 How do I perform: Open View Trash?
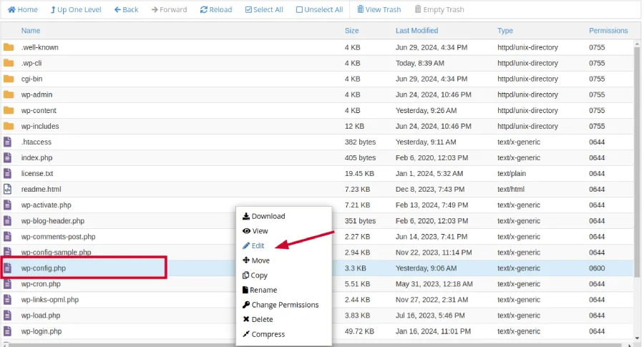379,9
